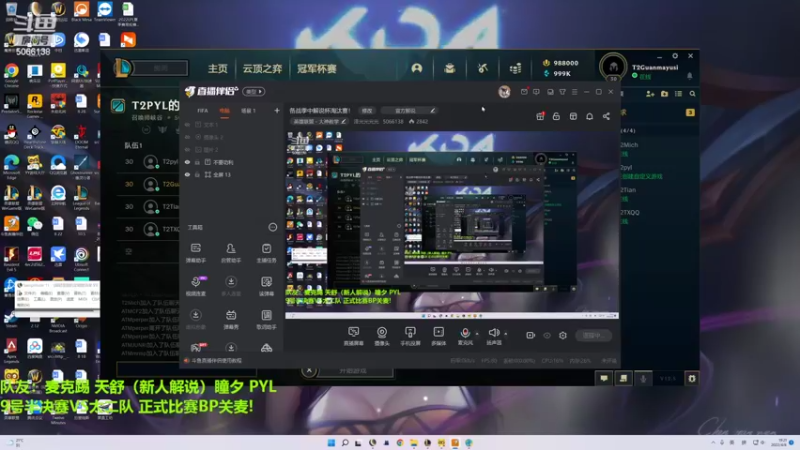Toggle visibility of 图片 2 source
This screenshot has height=450, width=800.
point(187,149)
